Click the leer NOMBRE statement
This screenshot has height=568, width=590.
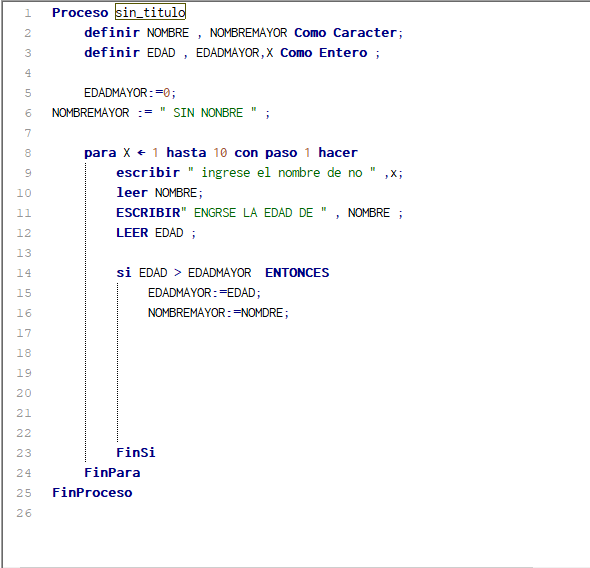point(160,193)
